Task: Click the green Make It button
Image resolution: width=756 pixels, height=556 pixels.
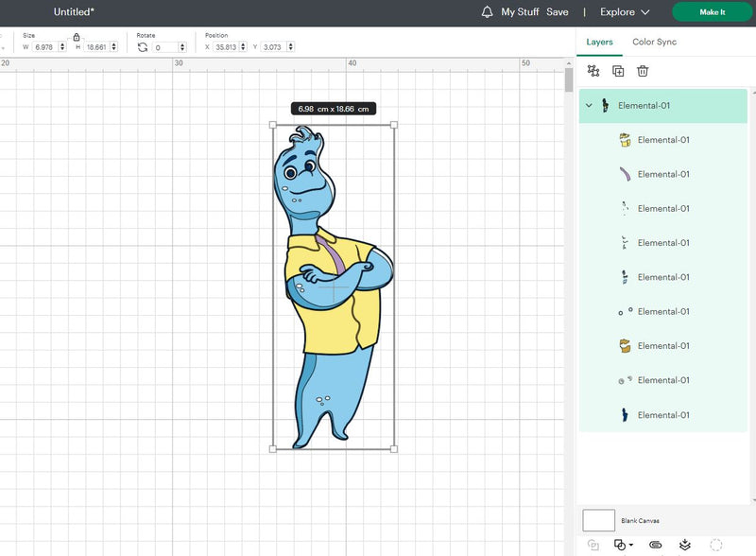Action: click(712, 12)
